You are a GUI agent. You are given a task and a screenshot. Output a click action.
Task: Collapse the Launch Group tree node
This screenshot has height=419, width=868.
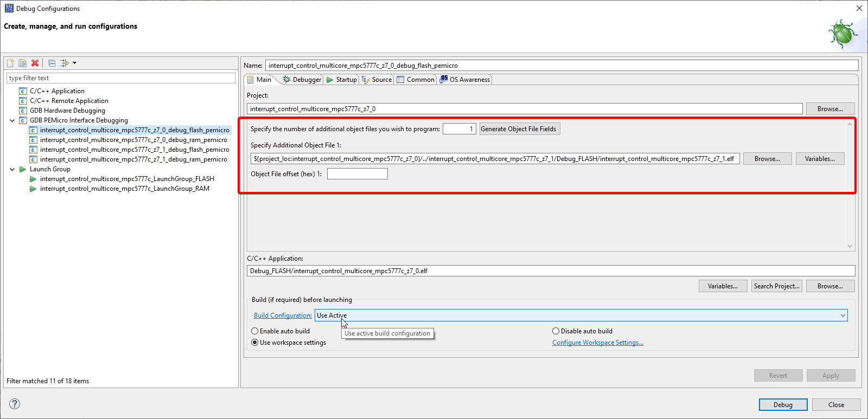[x=12, y=169]
